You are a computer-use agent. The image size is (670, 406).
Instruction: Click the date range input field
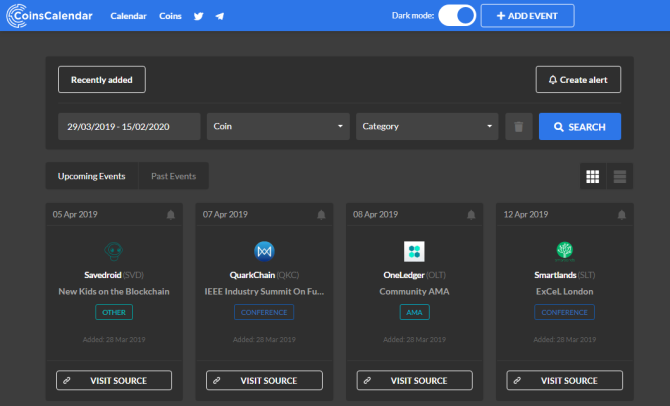129,127
